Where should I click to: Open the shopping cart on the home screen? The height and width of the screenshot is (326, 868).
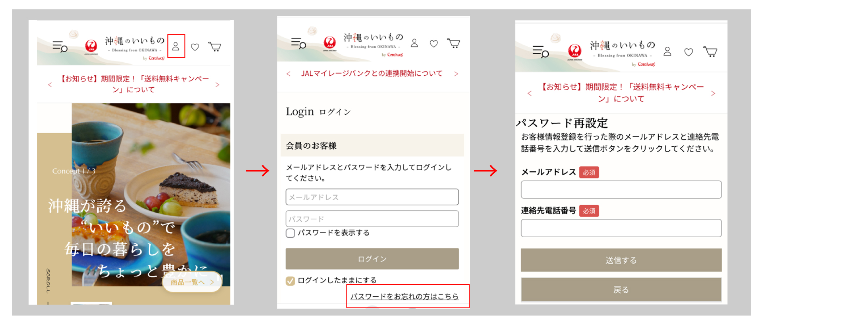pyautogui.click(x=215, y=47)
